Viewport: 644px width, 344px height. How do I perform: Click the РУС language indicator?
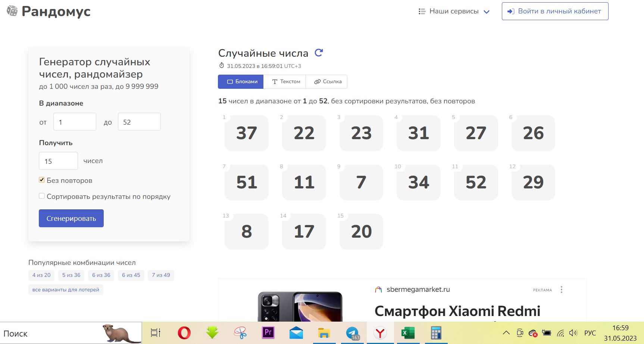pos(590,333)
